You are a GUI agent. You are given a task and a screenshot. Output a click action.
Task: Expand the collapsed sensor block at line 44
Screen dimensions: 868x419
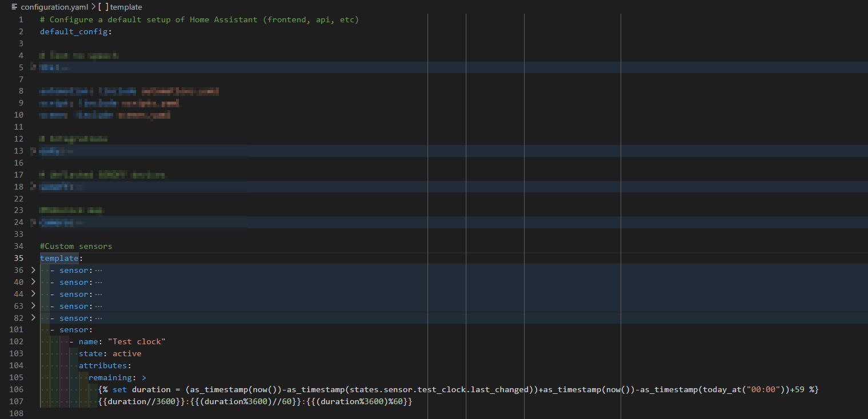33,294
